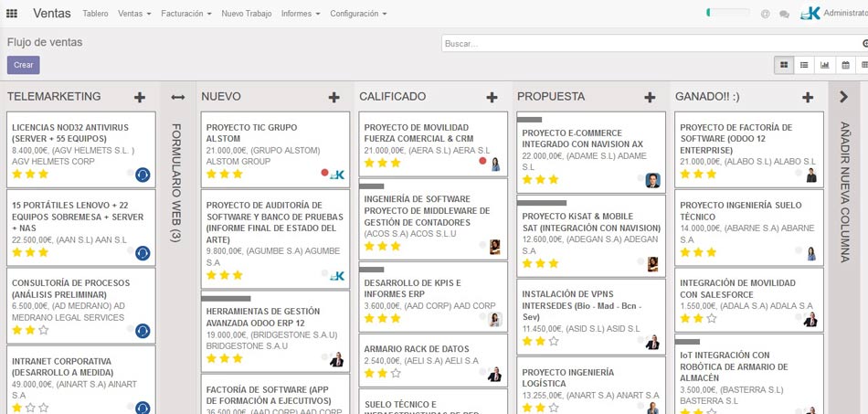Open Factoría de Software (App de Formación) card
The height and width of the screenshot is (414, 868).
click(268, 395)
